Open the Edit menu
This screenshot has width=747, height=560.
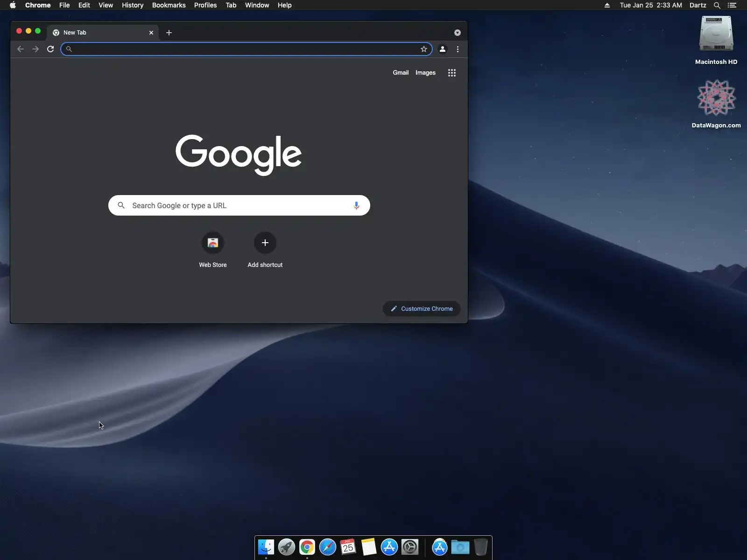(84, 5)
